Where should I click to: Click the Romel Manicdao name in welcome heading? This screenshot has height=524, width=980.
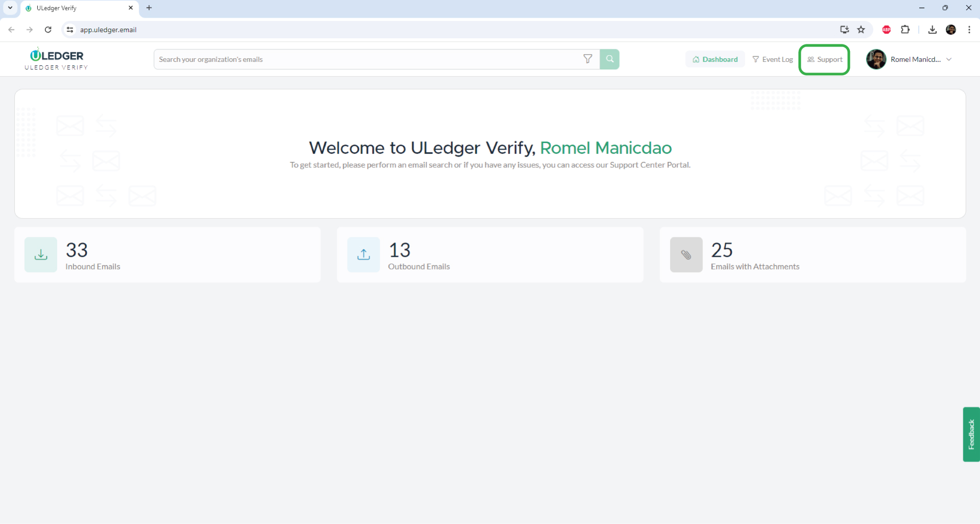[606, 148]
